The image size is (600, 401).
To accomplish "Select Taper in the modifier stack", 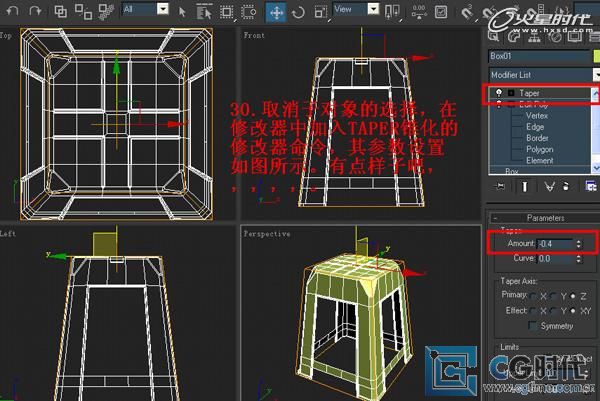I will pyautogui.click(x=530, y=93).
